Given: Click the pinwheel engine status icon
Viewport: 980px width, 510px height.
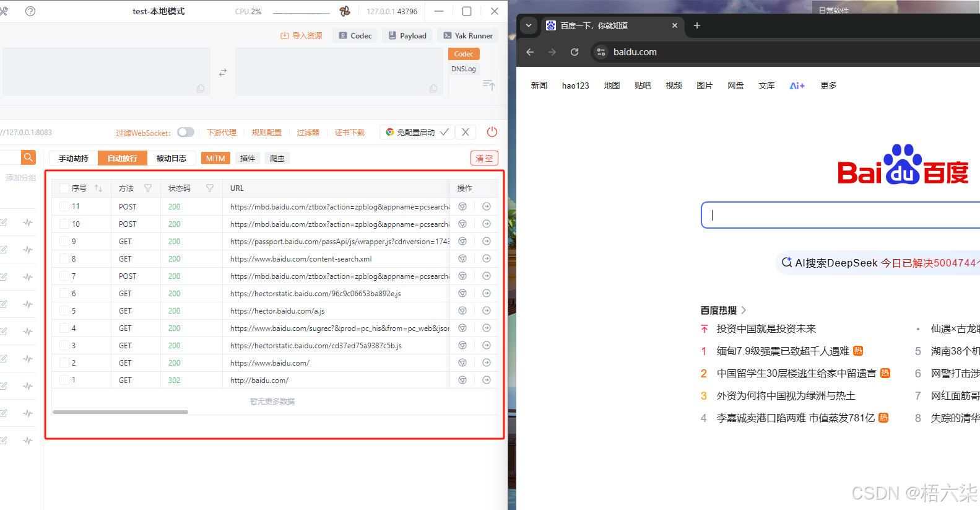Looking at the screenshot, I should pyautogui.click(x=345, y=11).
